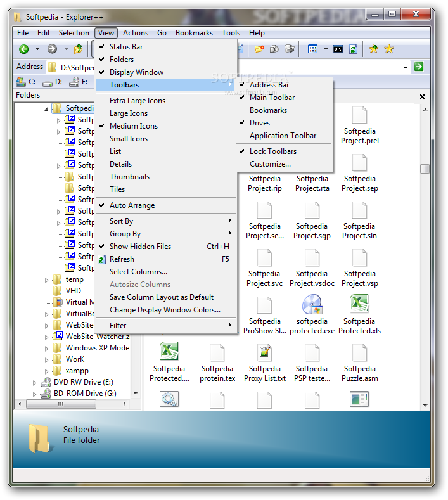The width and height of the screenshot is (448, 500).
Task: Click the New Folder toolbar icon
Action: [259, 49]
